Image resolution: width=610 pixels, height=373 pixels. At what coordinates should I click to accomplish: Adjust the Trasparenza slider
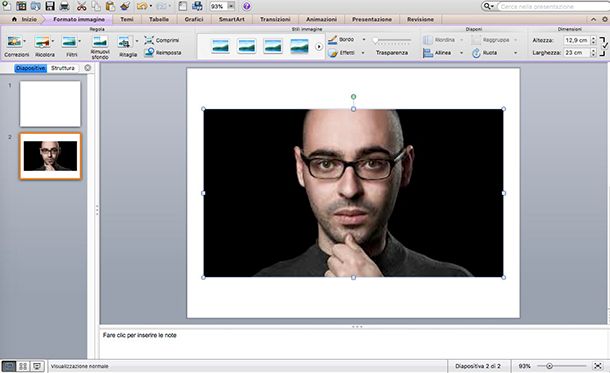[391, 40]
